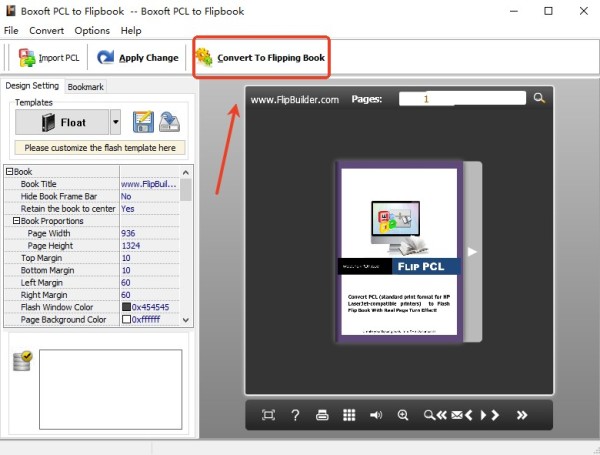Go to next page chevron
The image size is (600, 455).
(x=495, y=415)
